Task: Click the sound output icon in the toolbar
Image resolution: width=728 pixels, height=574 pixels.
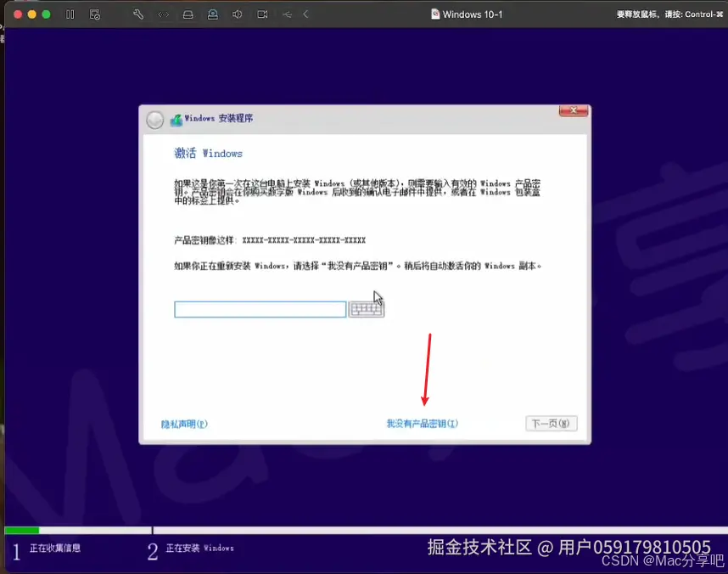Action: pos(238,14)
